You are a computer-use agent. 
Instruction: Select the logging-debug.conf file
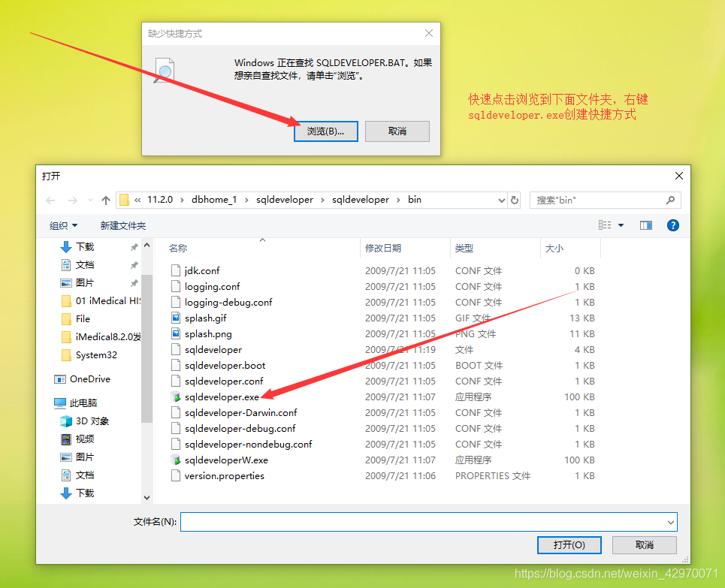point(228,303)
